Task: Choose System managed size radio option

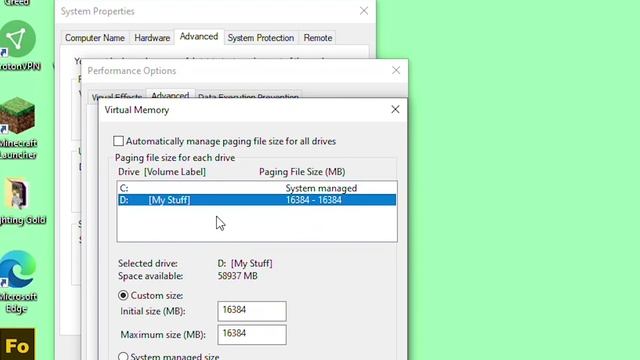Action: click(123, 356)
